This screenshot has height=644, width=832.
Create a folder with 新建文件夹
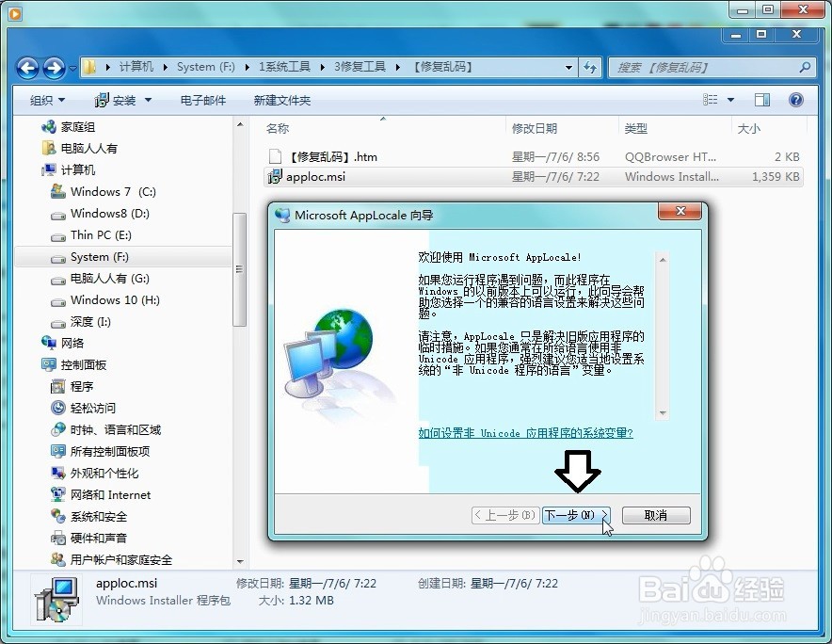pos(281,101)
